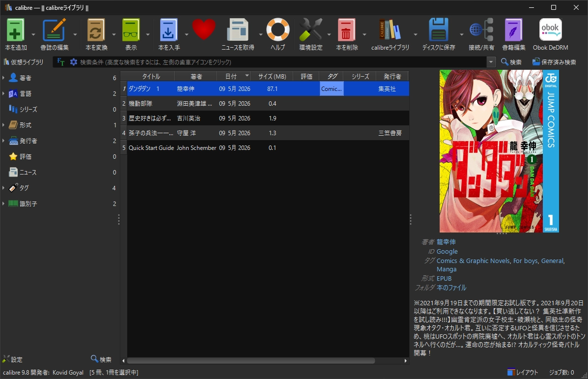Click the 検索 button below tag browser
Screen dimensions: 588x379
tap(101, 359)
